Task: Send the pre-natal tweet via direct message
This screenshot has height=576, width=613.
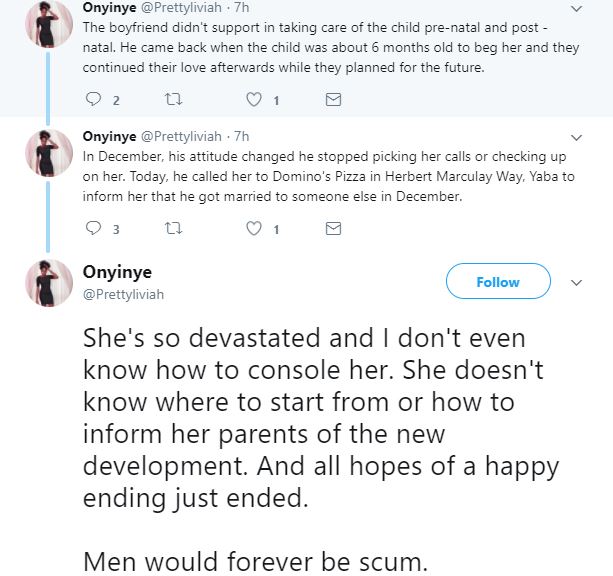Action: (x=335, y=100)
